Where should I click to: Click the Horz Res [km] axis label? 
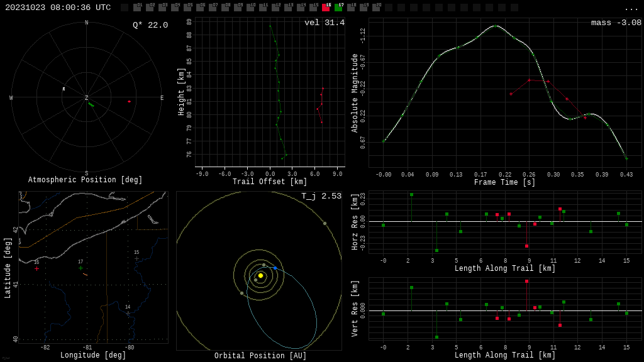tap(355, 222)
